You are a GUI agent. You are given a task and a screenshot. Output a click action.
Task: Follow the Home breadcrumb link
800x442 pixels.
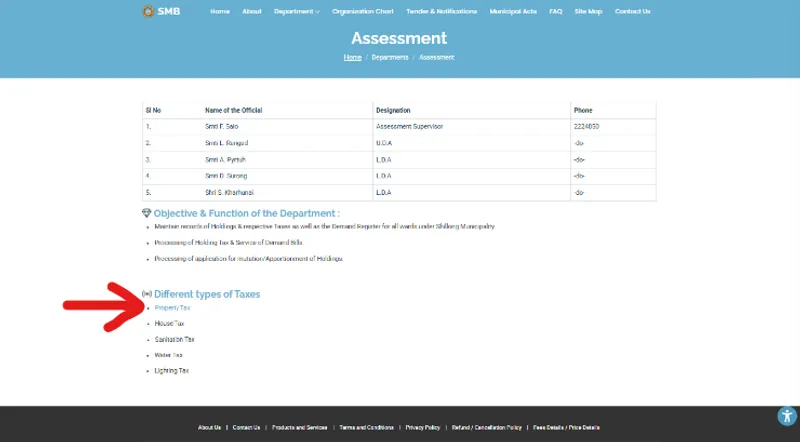(x=353, y=58)
